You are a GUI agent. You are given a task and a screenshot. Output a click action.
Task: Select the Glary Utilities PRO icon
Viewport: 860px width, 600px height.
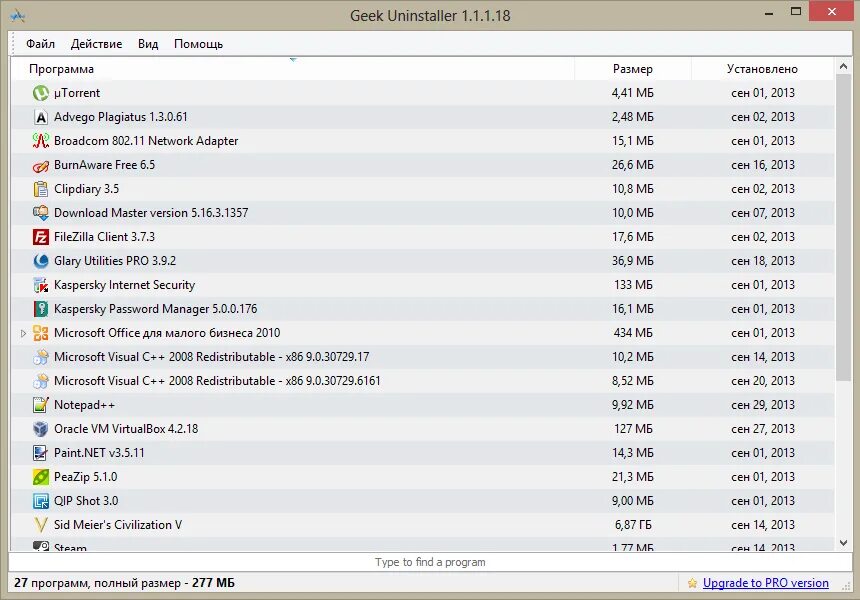tap(41, 261)
